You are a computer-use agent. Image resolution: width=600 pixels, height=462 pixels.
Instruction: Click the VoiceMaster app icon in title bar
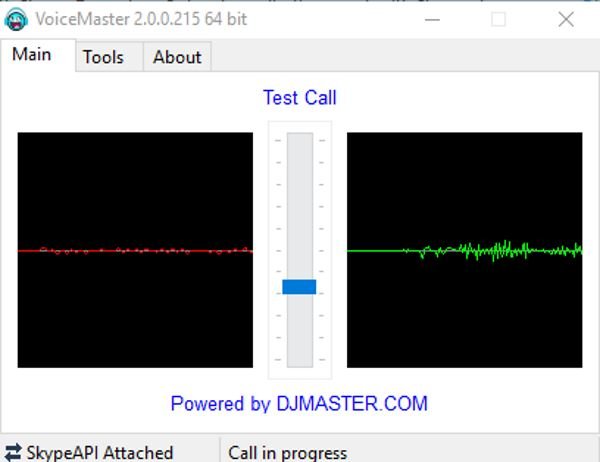(x=16, y=19)
